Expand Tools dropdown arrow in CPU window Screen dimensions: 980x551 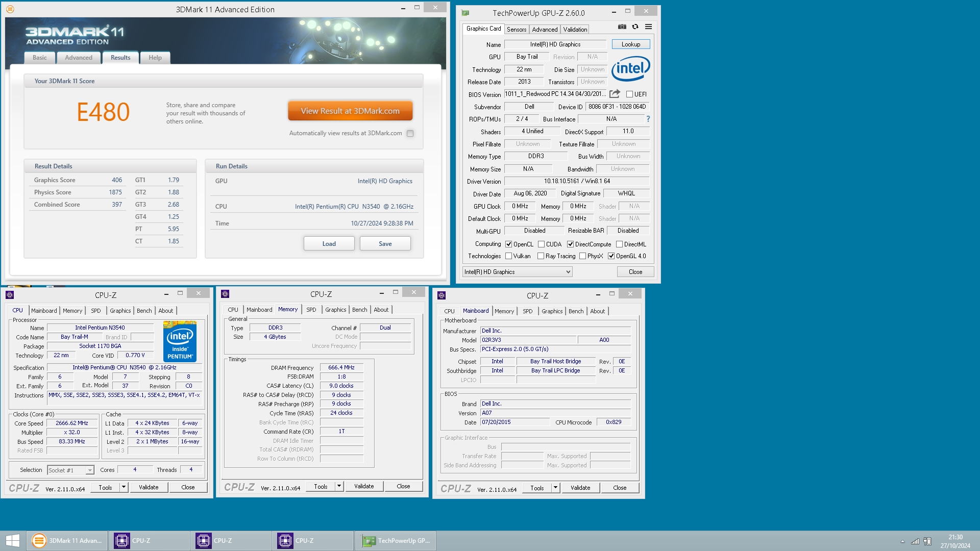click(124, 487)
